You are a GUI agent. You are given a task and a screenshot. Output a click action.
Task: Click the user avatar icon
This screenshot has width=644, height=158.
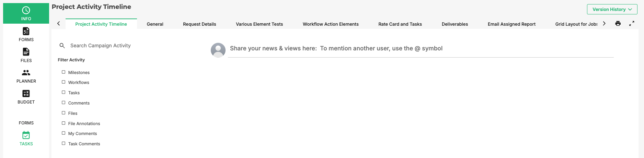218,50
